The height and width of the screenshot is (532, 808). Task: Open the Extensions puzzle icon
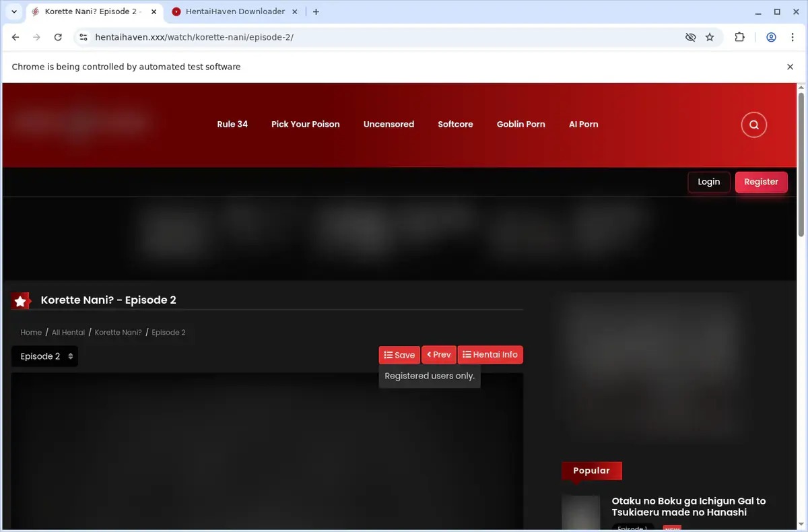coord(739,37)
